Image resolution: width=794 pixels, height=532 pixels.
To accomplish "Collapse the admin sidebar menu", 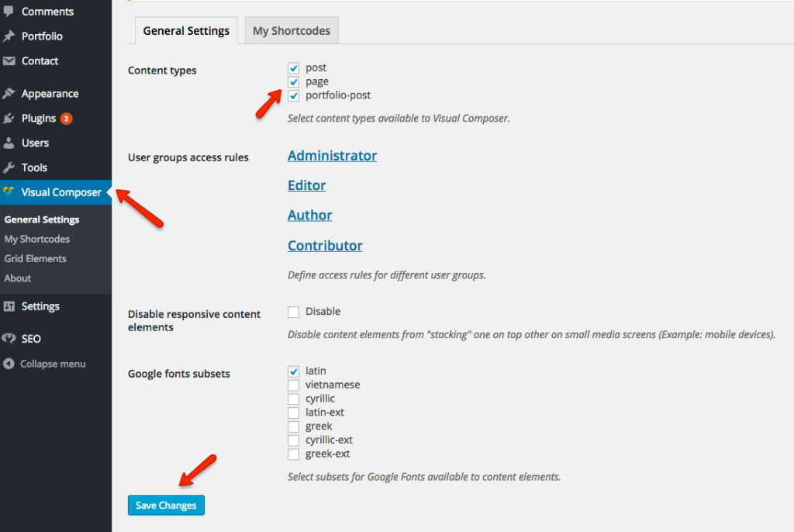I will pos(44,364).
